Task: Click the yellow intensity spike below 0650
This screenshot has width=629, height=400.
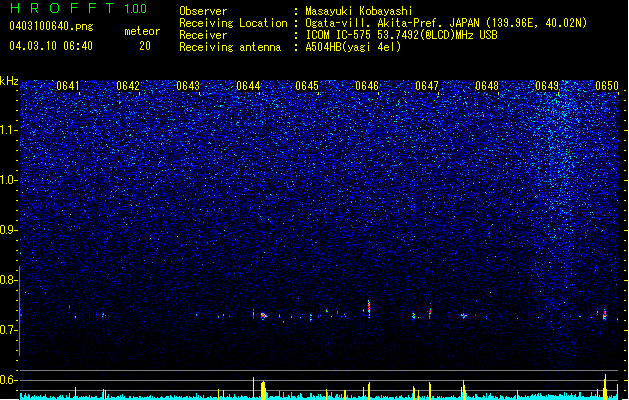Action: coord(605,387)
